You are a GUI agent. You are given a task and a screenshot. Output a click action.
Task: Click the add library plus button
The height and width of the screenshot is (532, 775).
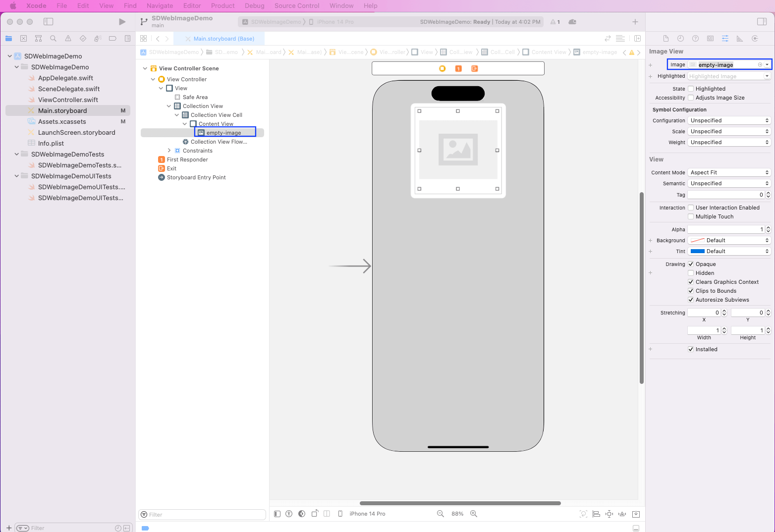click(635, 22)
